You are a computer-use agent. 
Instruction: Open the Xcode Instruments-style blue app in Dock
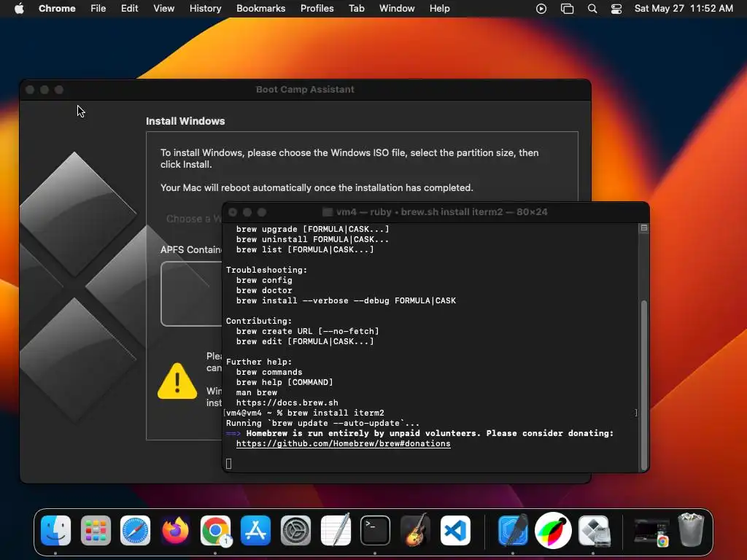[513, 530]
